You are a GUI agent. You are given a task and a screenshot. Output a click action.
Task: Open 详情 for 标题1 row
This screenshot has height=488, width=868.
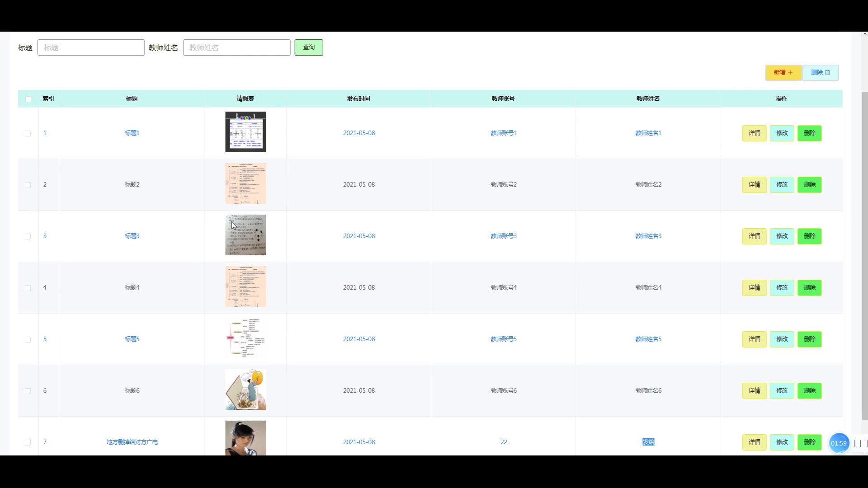754,133
